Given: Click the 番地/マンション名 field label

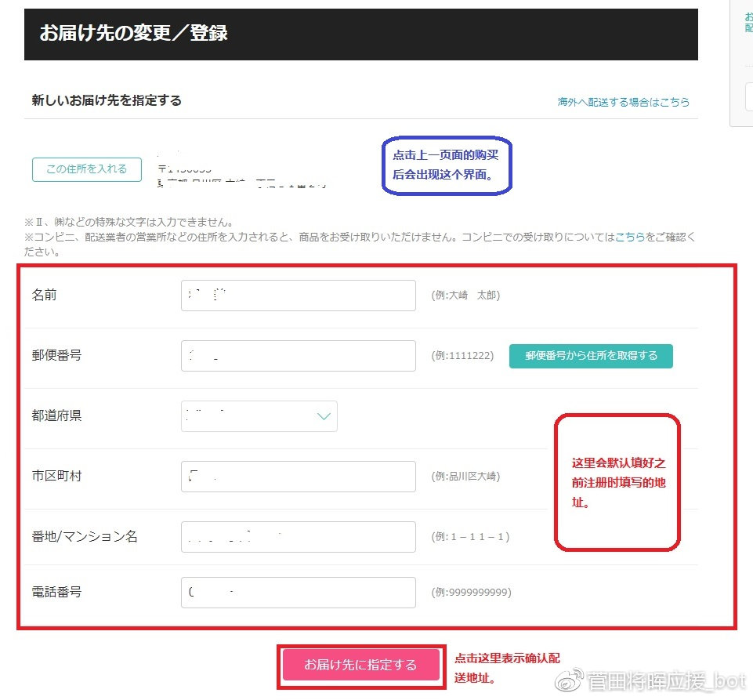Looking at the screenshot, I should pos(85,537).
